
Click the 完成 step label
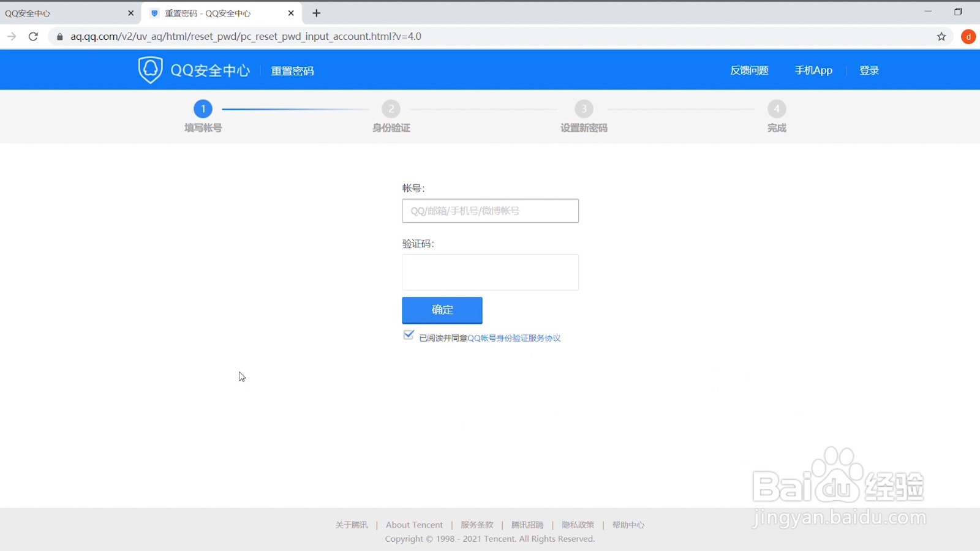(x=777, y=128)
